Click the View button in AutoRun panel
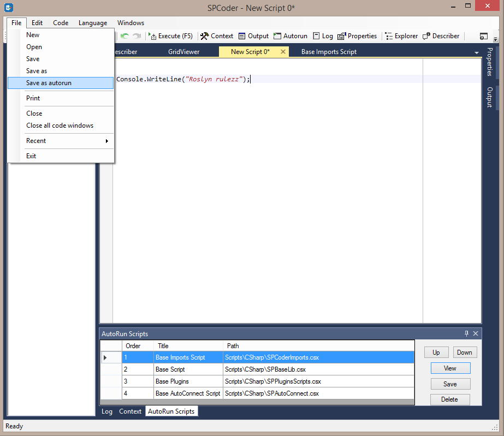Screen dimensions: 504x436 [x=450, y=368]
